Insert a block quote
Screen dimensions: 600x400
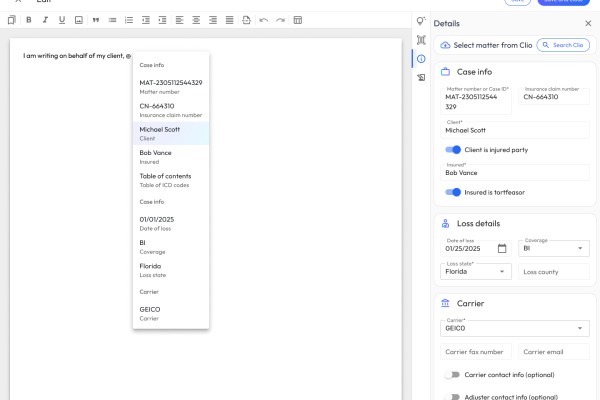[x=95, y=20]
